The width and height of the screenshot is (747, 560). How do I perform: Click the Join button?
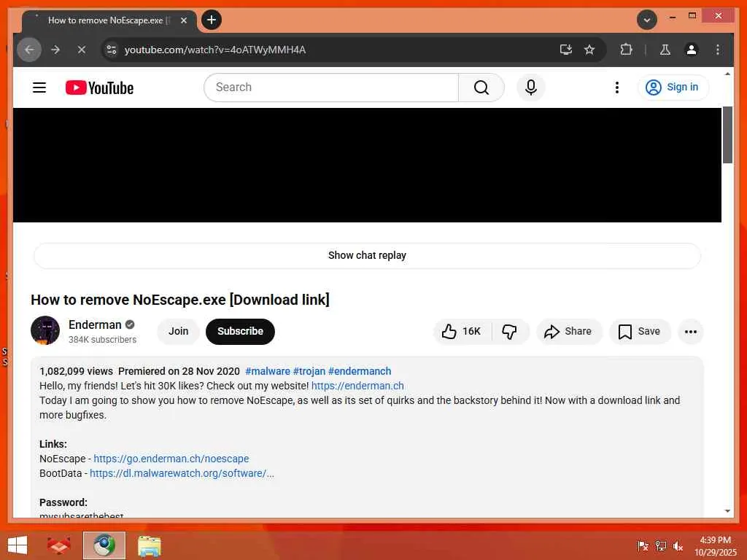pos(178,332)
